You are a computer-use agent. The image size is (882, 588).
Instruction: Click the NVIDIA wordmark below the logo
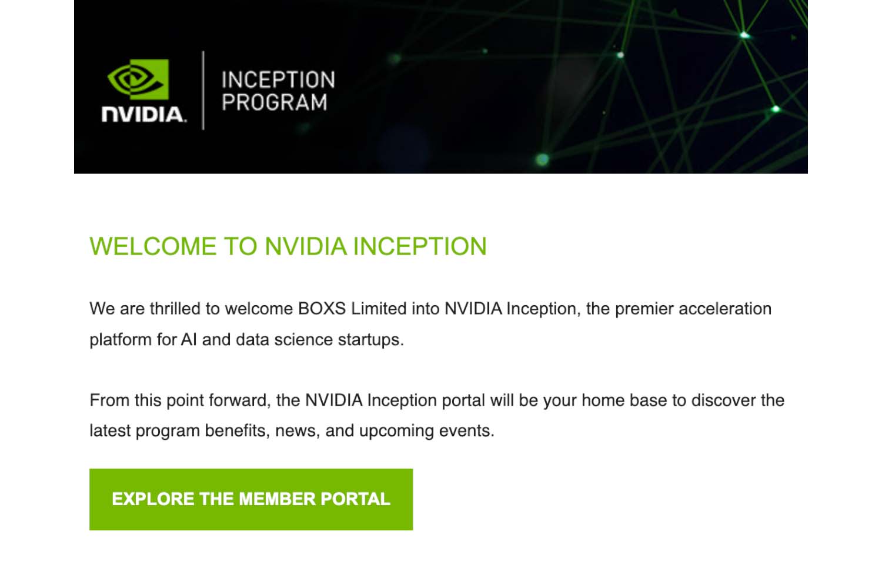point(143,114)
